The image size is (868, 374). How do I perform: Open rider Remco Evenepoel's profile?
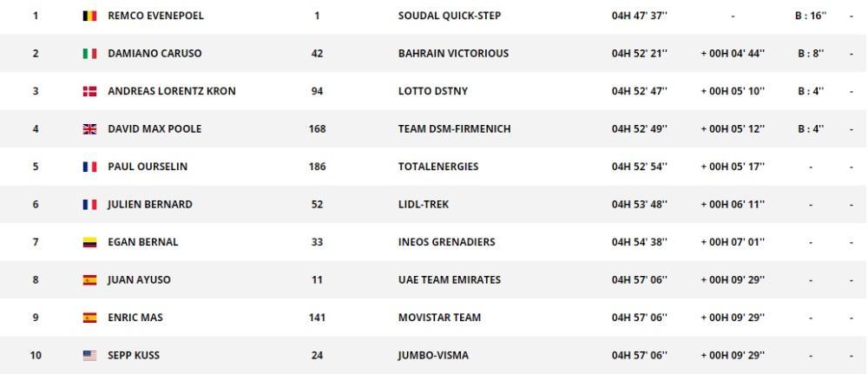click(x=155, y=16)
